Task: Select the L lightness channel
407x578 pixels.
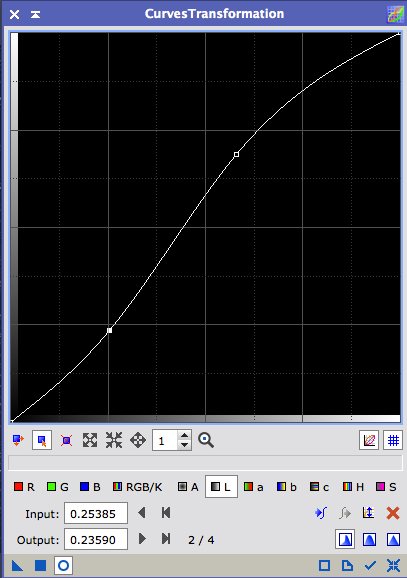Action: [221, 487]
